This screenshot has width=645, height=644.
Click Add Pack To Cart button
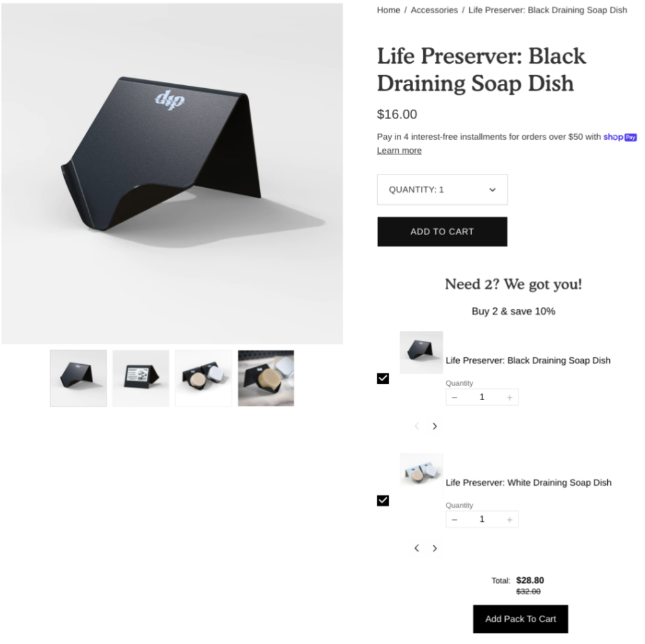(520, 619)
